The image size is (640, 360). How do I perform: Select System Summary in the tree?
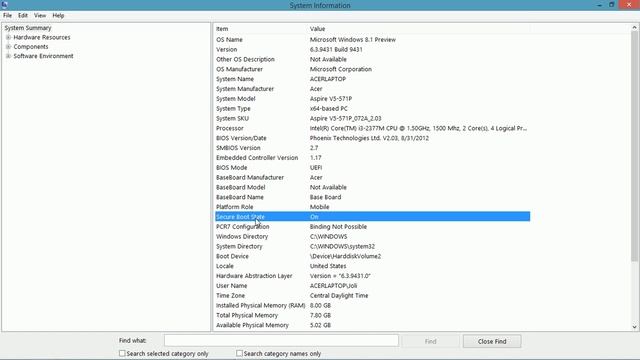[28, 28]
